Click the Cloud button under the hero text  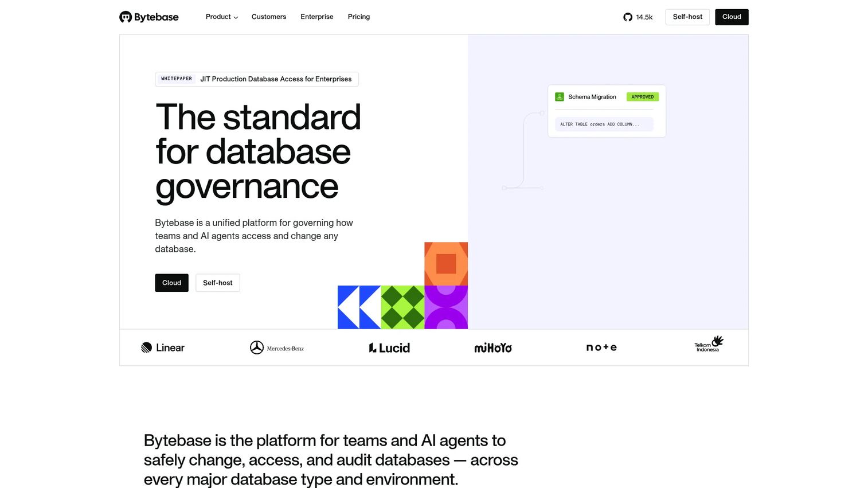[171, 283]
